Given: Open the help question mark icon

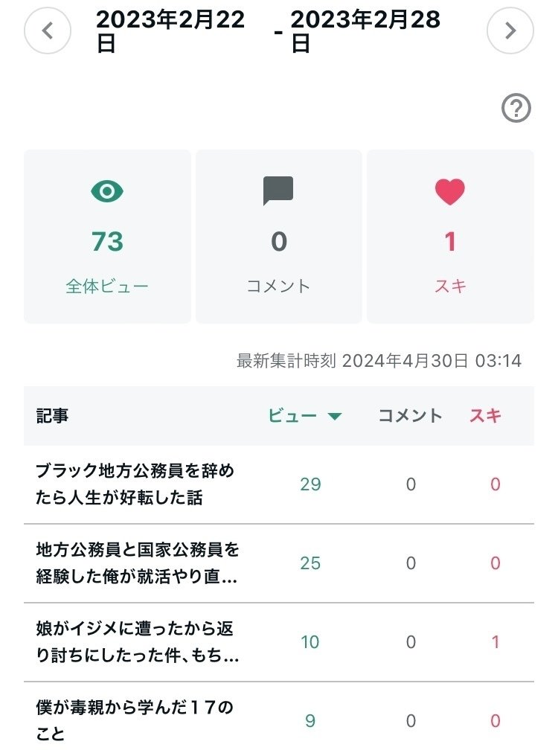Looking at the screenshot, I should (x=516, y=109).
